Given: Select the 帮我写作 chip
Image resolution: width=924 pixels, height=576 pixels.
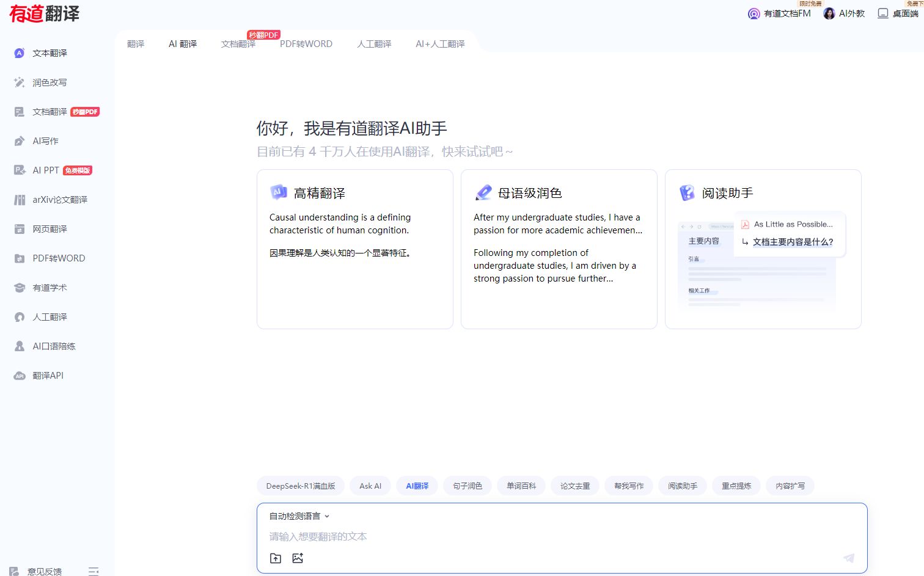Looking at the screenshot, I should [629, 486].
